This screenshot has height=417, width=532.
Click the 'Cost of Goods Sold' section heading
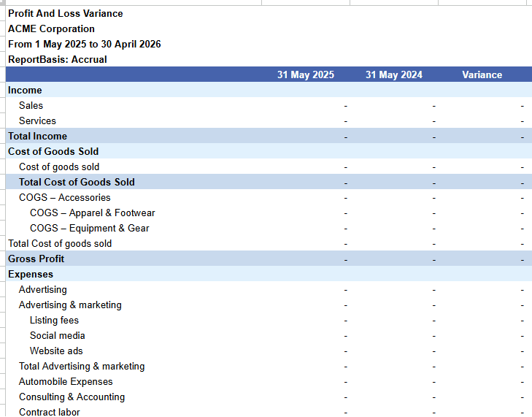[x=53, y=151]
